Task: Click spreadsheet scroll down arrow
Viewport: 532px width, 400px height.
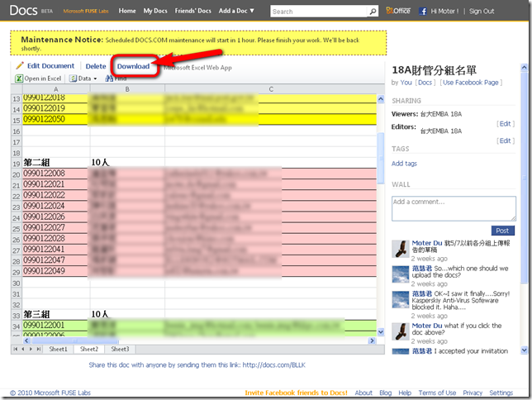Action: pos(381,331)
